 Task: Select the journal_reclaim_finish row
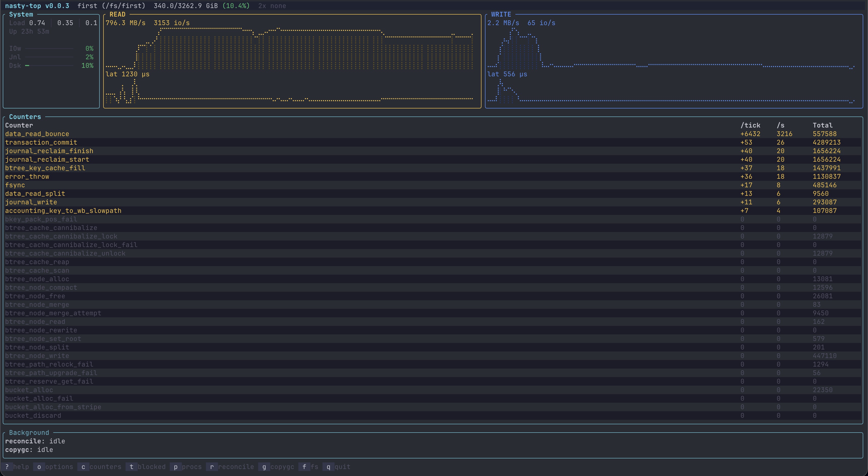pyautogui.click(x=433, y=151)
